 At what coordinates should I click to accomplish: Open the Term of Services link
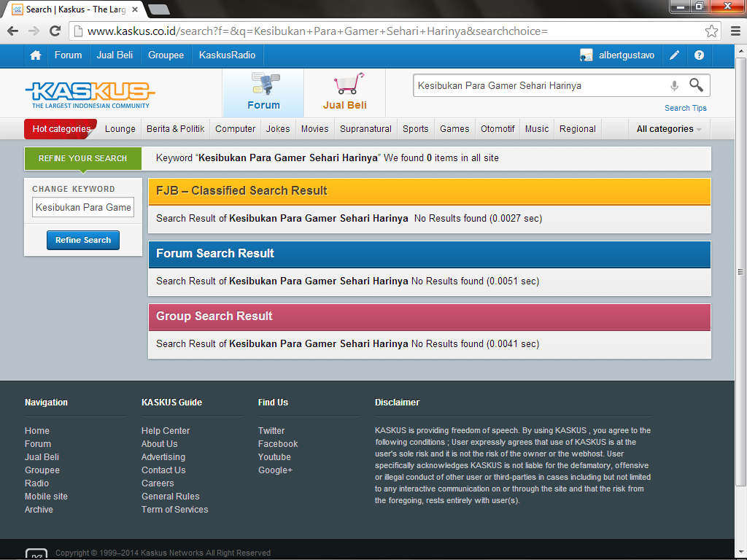pyautogui.click(x=174, y=510)
